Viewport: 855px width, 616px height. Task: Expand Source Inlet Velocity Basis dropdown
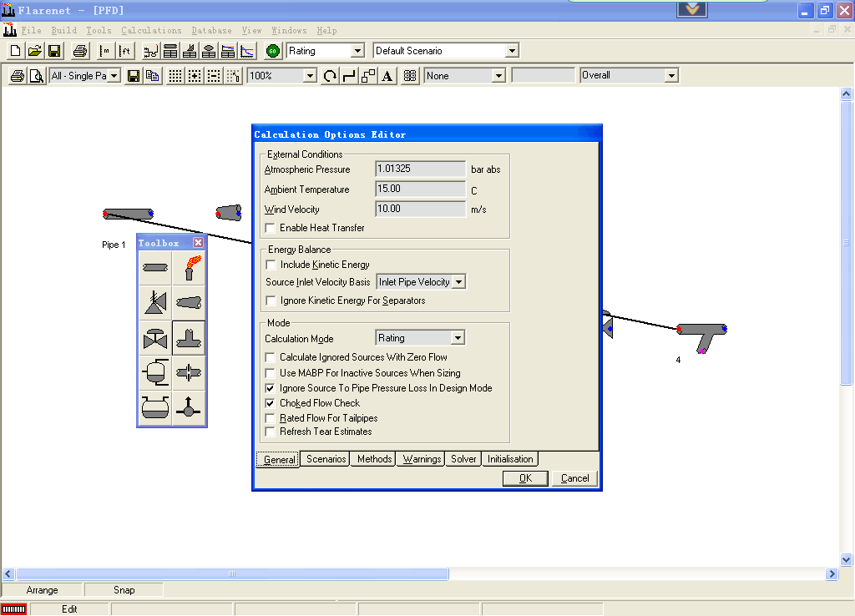tap(459, 282)
